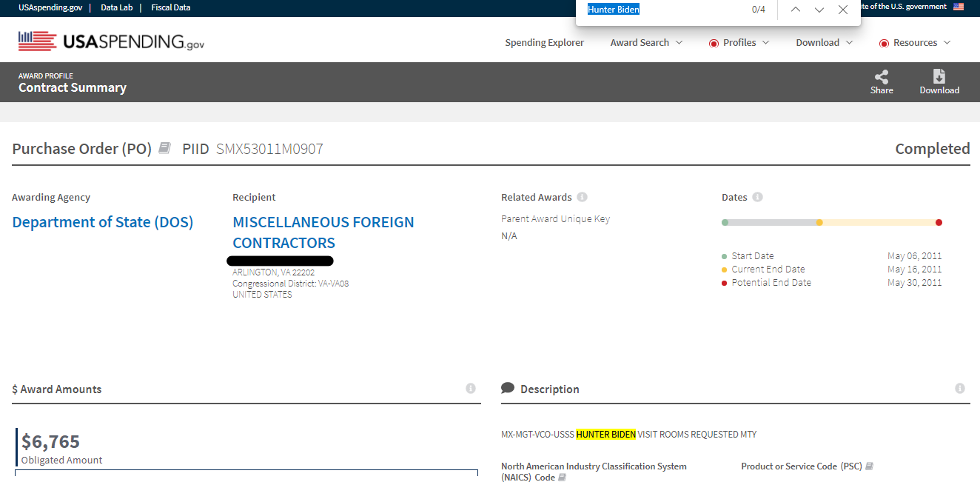The image size is (980, 482).
Task: Click the PIID value SMX53011M0907
Action: (269, 149)
